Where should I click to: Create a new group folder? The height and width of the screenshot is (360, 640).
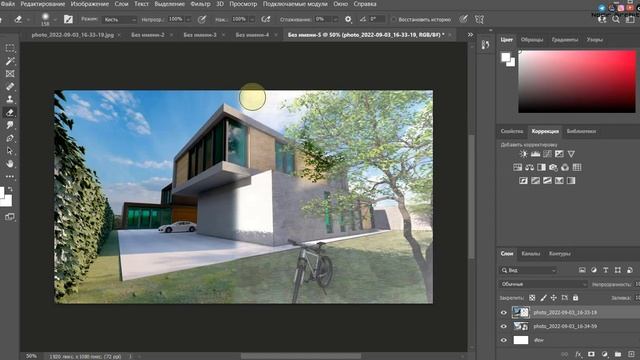[618, 354]
